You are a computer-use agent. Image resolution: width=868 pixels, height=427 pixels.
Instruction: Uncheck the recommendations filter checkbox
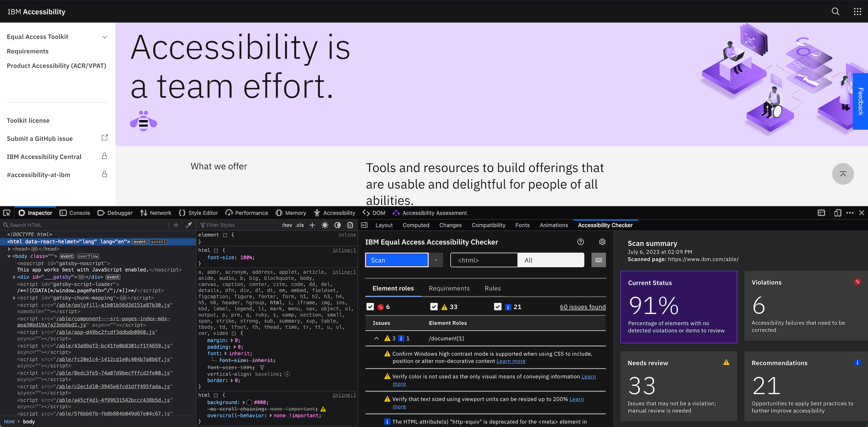(x=498, y=307)
